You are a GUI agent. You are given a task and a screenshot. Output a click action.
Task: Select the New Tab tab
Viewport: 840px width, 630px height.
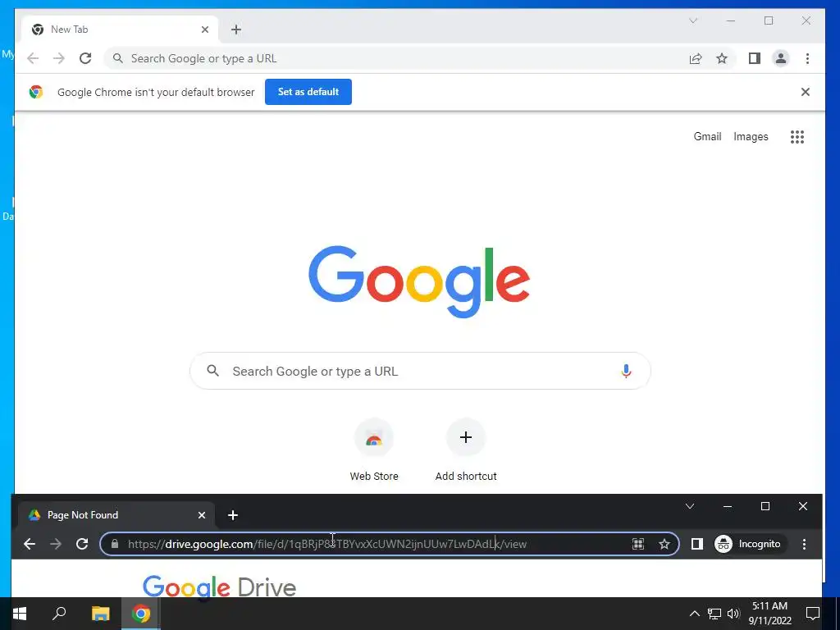tap(120, 30)
